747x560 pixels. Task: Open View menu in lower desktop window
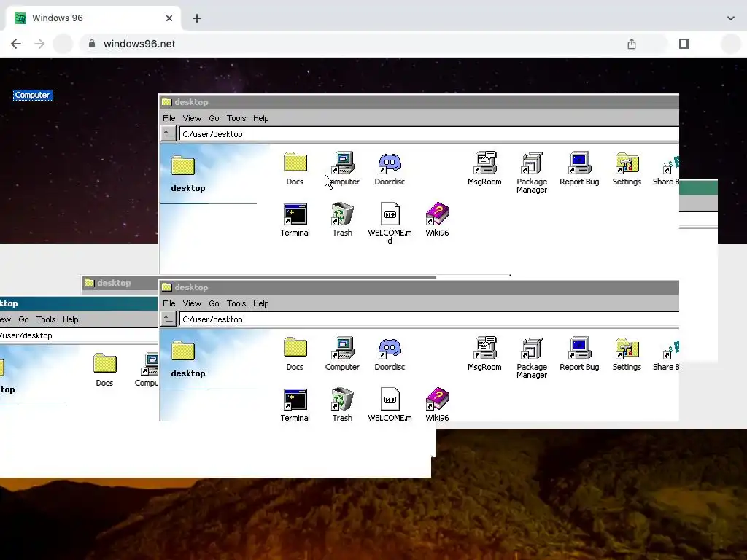pyautogui.click(x=192, y=303)
